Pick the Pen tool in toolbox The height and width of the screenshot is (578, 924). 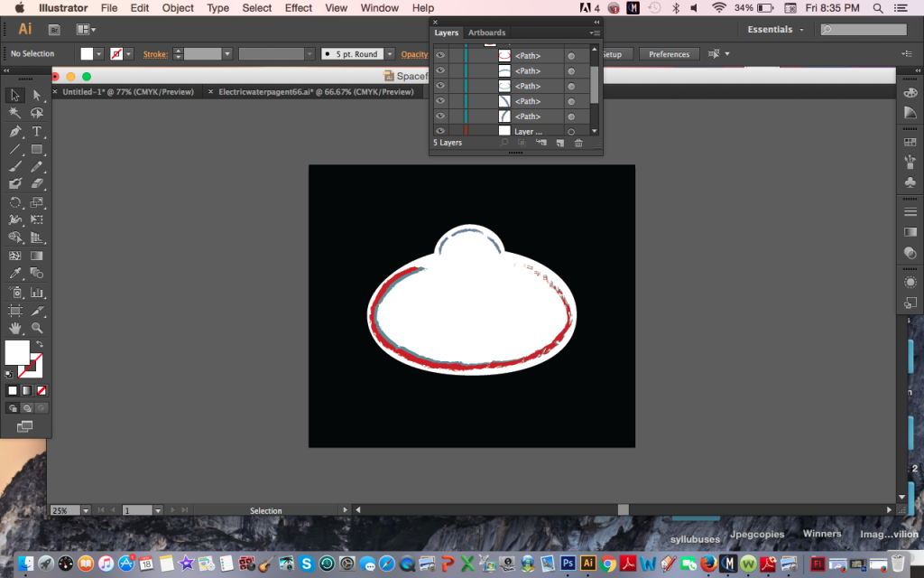tap(15, 131)
